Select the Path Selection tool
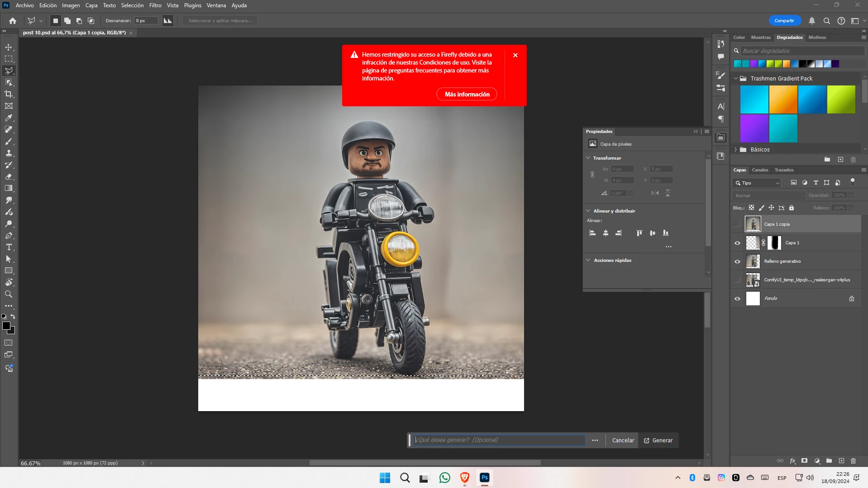 click(x=9, y=259)
